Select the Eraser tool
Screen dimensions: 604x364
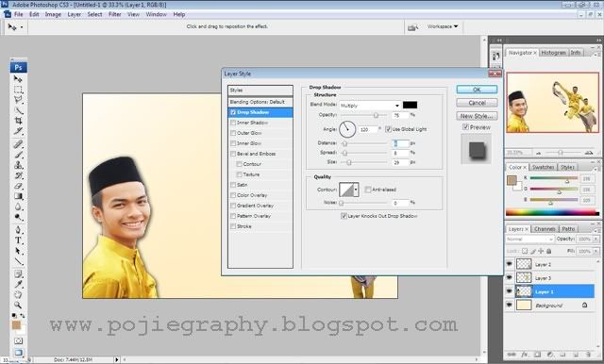coord(18,186)
